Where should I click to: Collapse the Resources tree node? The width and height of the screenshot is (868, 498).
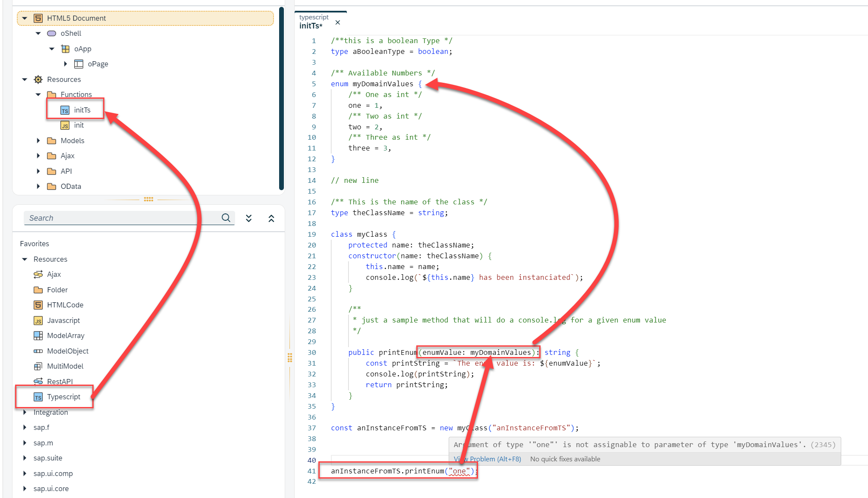[x=25, y=79]
